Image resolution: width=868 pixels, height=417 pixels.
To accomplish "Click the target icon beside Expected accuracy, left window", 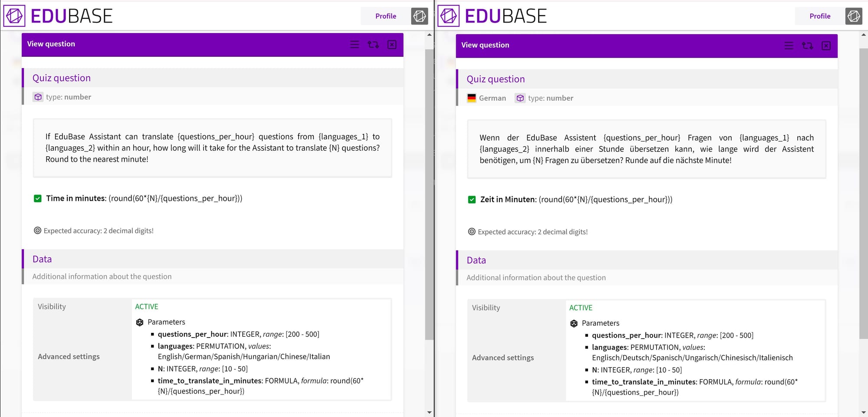I will click(38, 230).
